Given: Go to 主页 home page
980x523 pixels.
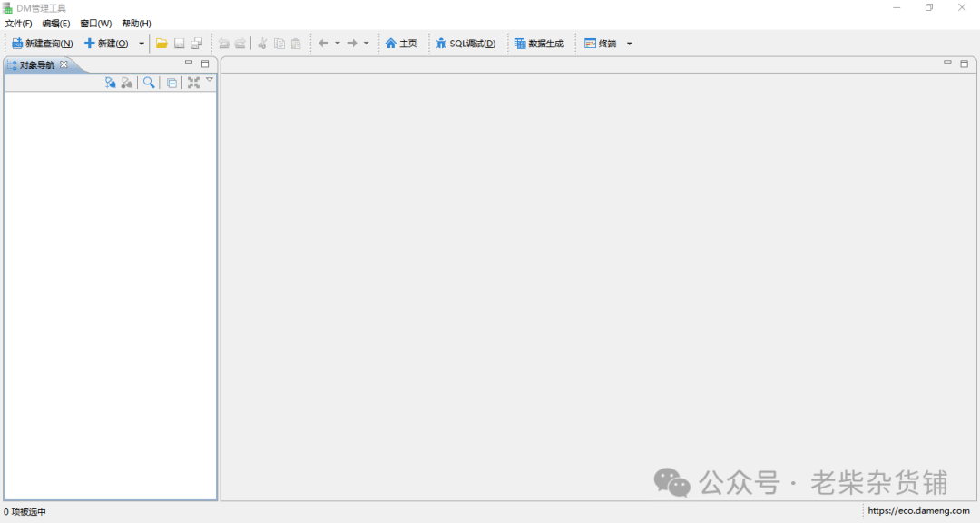Looking at the screenshot, I should [x=401, y=44].
